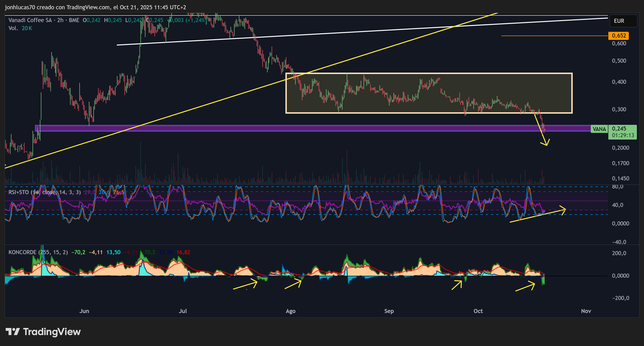This screenshot has width=644, height=346.
Task: Select the VANA symbol price tag
Action: [x=599, y=129]
